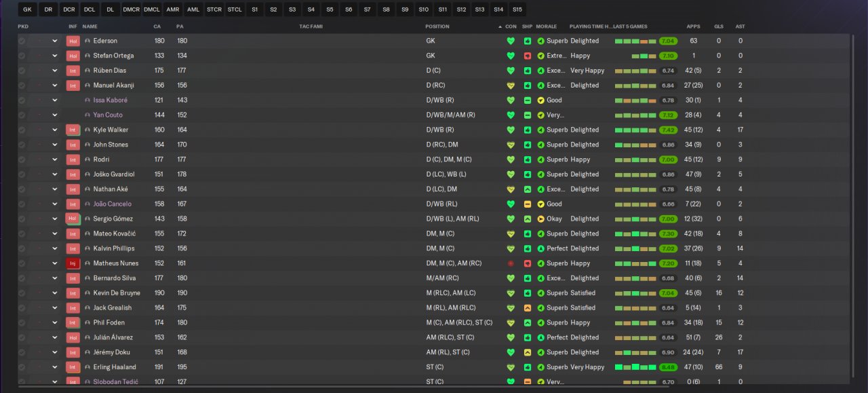Toggle the picked checkmark for Stefan Ortega
Image resolution: width=868 pixels, height=393 pixels.
22,56
